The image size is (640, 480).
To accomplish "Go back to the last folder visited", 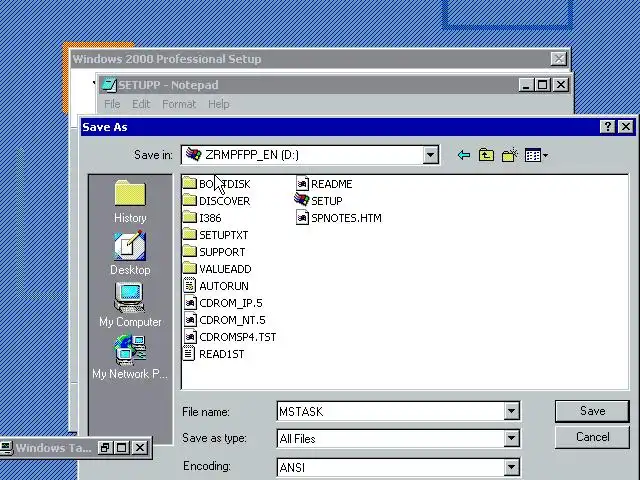I will (464, 155).
